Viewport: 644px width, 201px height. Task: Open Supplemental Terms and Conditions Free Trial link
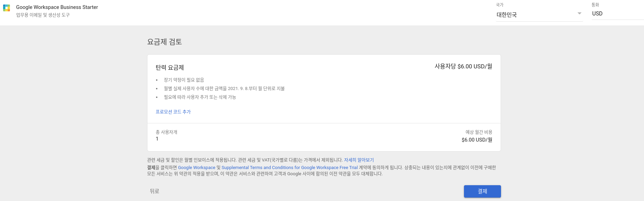tap(289, 168)
